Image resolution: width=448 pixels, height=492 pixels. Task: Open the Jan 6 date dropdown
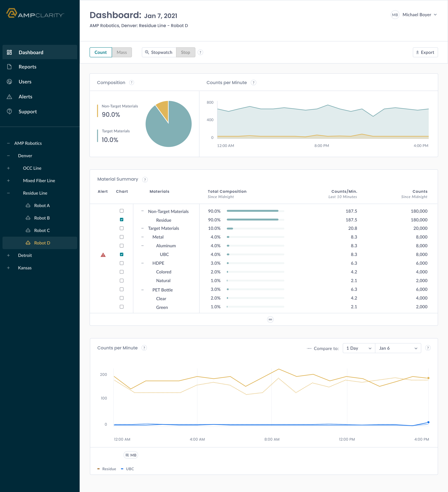[398, 348]
